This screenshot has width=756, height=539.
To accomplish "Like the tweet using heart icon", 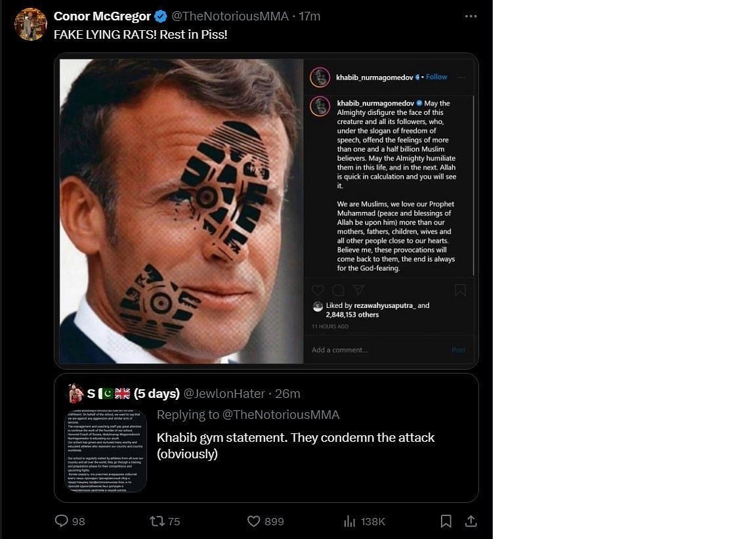I will 254,521.
